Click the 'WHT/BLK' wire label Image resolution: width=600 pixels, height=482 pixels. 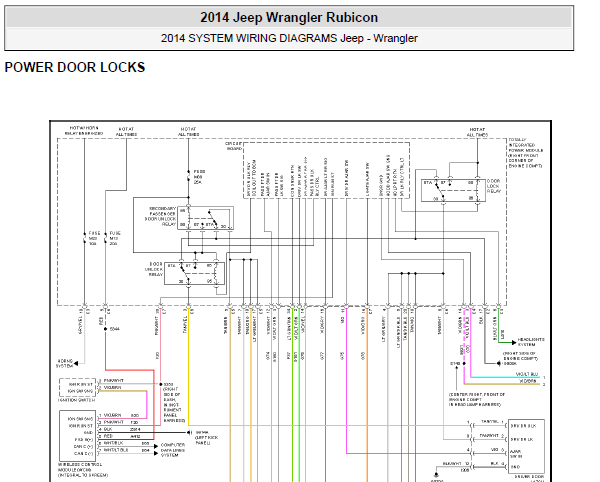[113, 443]
